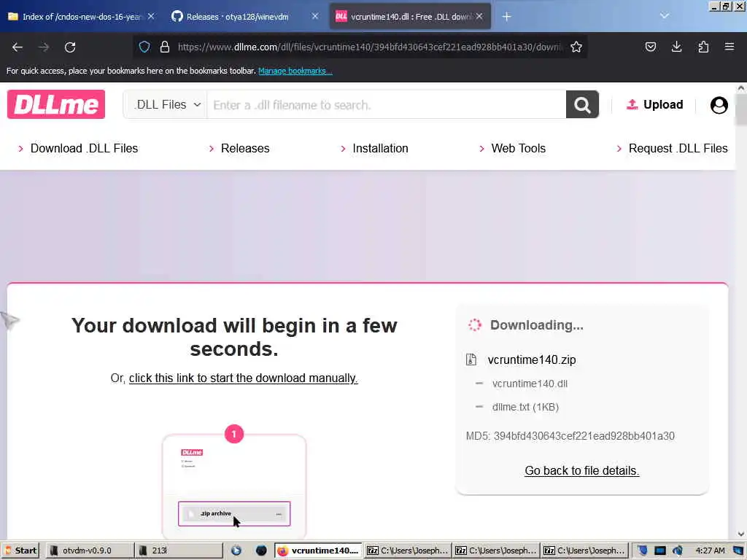Open the media player quick launch icon

pyautogui.click(x=236, y=551)
